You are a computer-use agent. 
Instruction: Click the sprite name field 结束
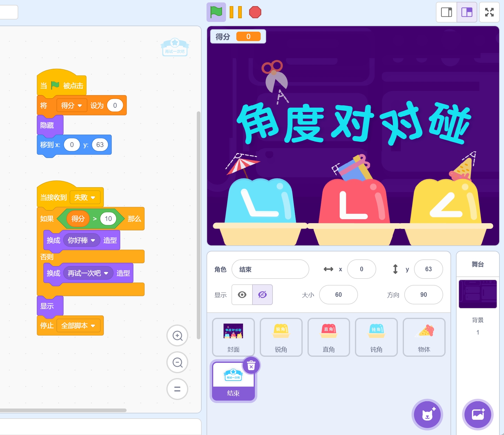[270, 269]
